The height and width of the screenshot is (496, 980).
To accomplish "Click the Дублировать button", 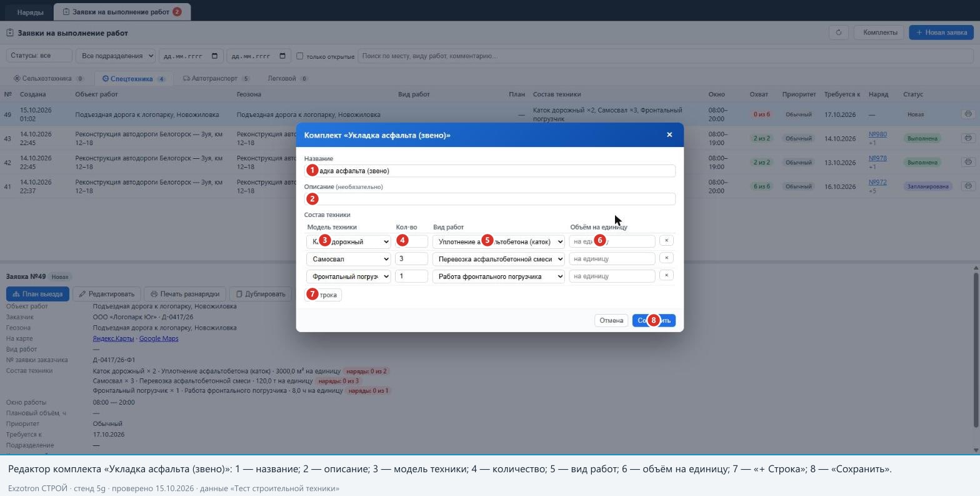I will click(261, 294).
